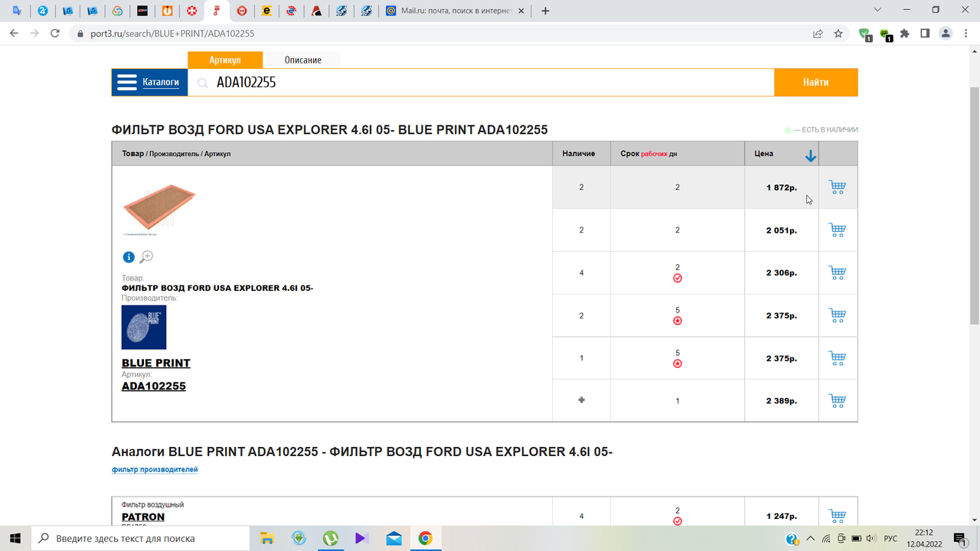The height and width of the screenshot is (551, 980).
Task: Open the BLUE PRINT manufacturer link
Action: [156, 363]
